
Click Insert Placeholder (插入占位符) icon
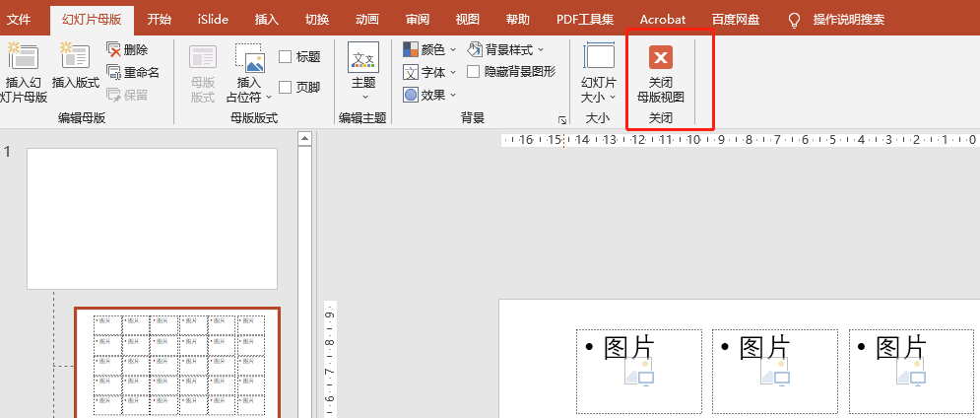(x=250, y=57)
